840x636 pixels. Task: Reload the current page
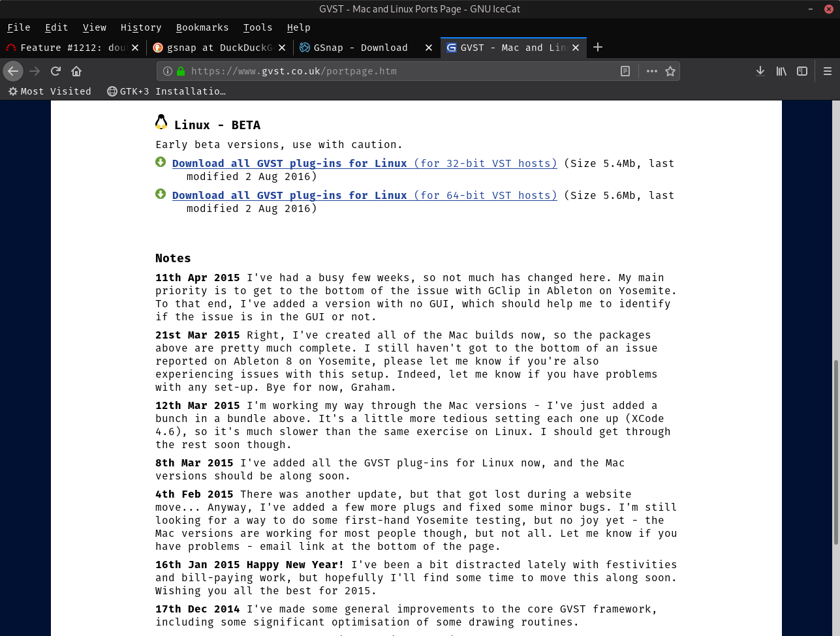tap(55, 71)
